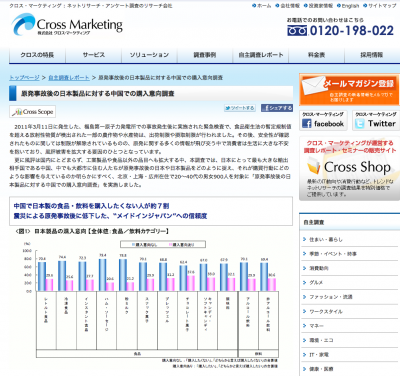Image resolution: width=400 pixels, height=376 pixels.
Task: Click the Cross Shop folder icon
Action: tap(313, 166)
